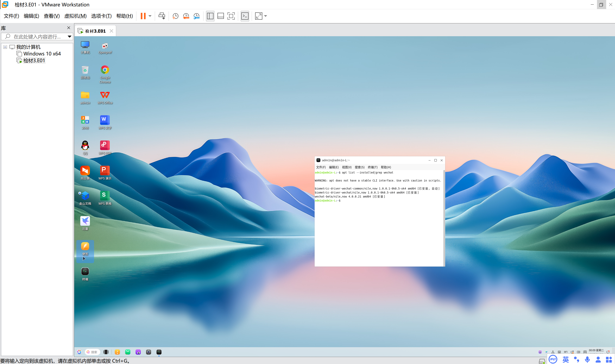Open the console view toolbar icon
Viewport: 615px width, 364px height.
245,16
